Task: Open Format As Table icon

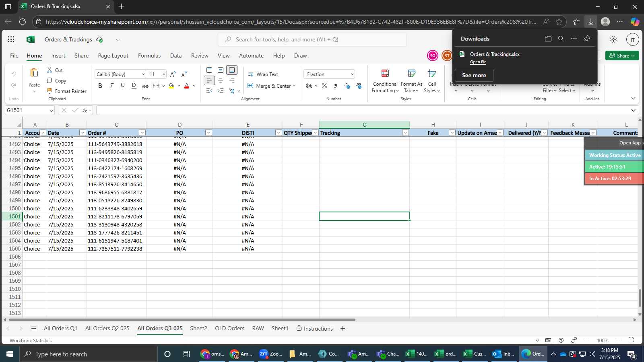Action: pyautogui.click(x=411, y=73)
